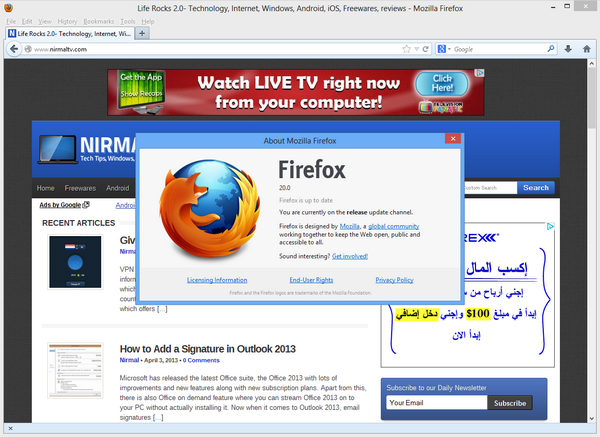This screenshot has width=600, height=437.
Task: Click the AdChoices icon on Arabic ad
Action: point(550,227)
